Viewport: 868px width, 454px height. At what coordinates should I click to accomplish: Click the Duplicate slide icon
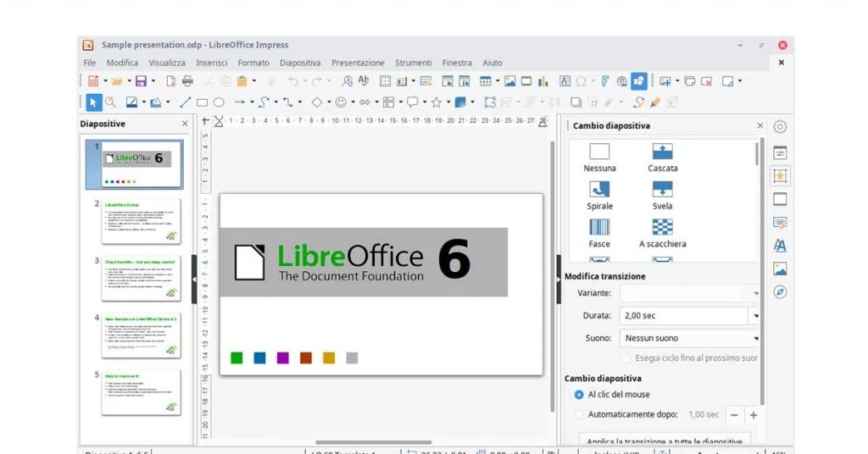pyautogui.click(x=690, y=81)
